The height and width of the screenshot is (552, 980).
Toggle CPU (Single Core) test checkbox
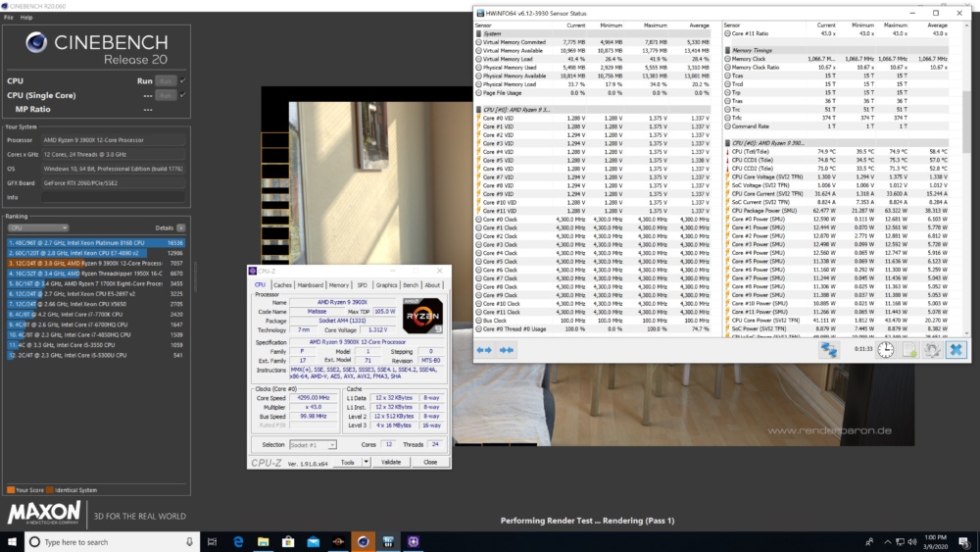pyautogui.click(x=182, y=95)
